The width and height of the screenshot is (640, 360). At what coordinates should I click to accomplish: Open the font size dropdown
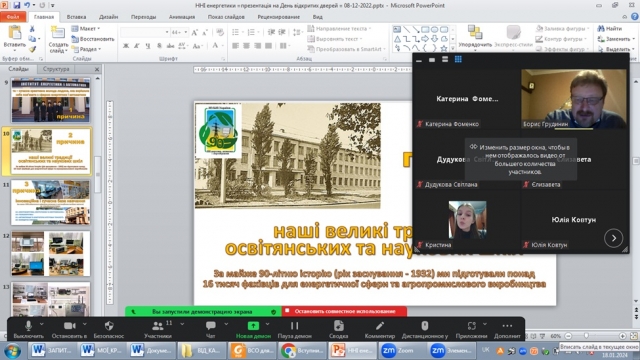click(186, 32)
